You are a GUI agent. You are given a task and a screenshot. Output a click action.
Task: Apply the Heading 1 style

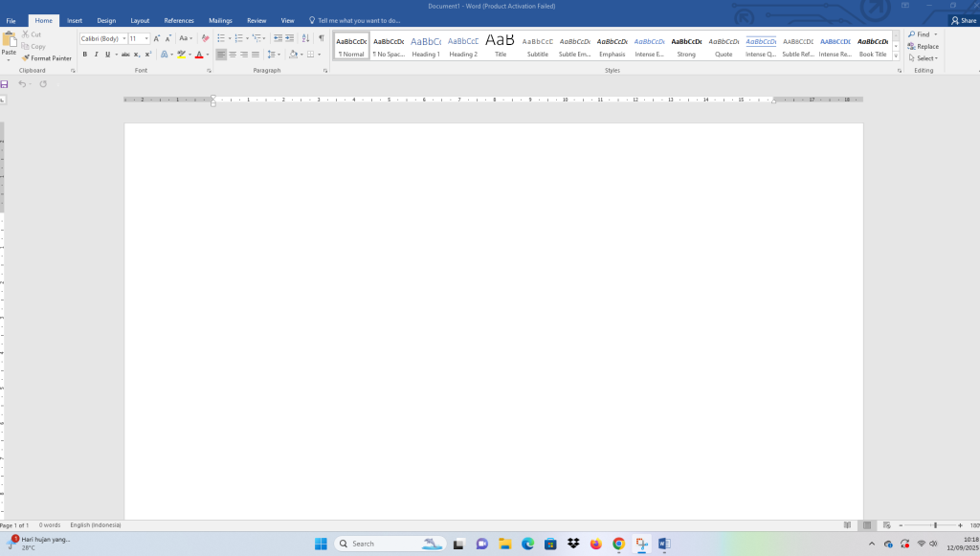[426, 45]
